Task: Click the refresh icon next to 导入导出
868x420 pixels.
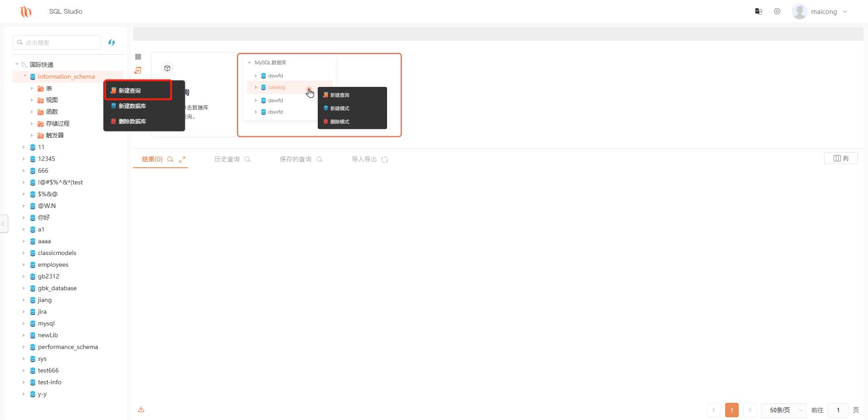Action: pos(385,159)
